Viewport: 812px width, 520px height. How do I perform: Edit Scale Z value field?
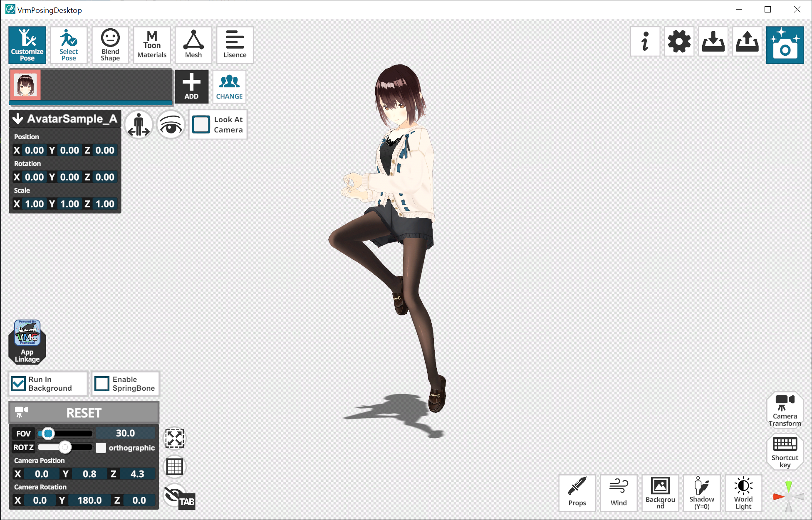point(105,204)
